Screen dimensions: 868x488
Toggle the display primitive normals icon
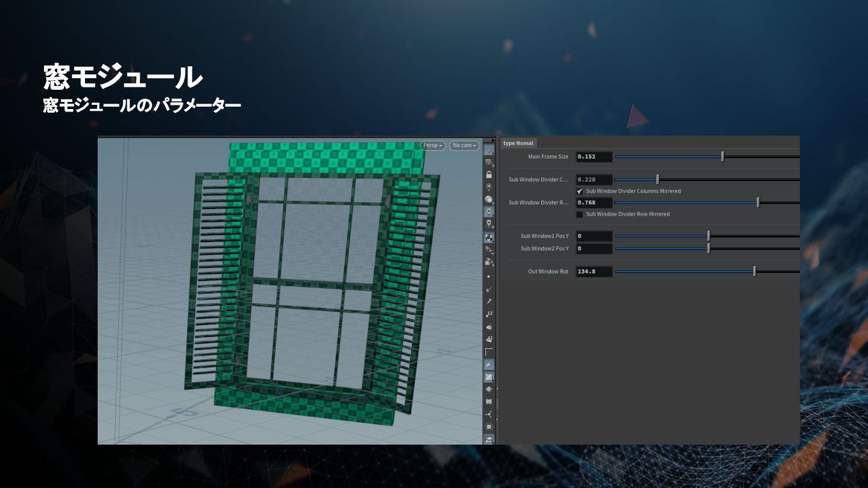tap(489, 327)
